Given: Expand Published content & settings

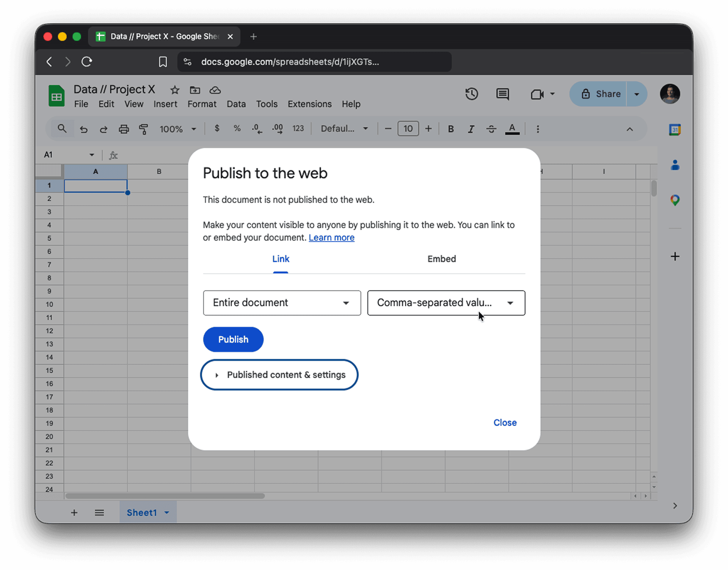Looking at the screenshot, I should pyautogui.click(x=279, y=375).
